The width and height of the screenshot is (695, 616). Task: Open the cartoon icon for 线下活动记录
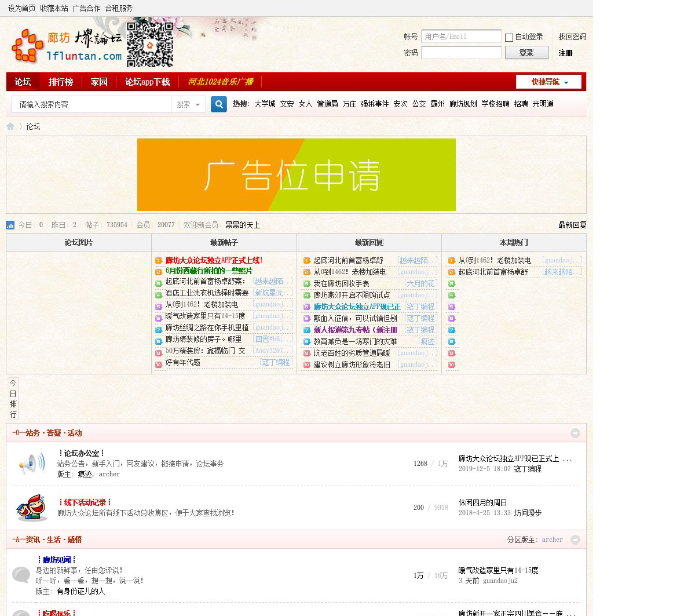(31, 508)
